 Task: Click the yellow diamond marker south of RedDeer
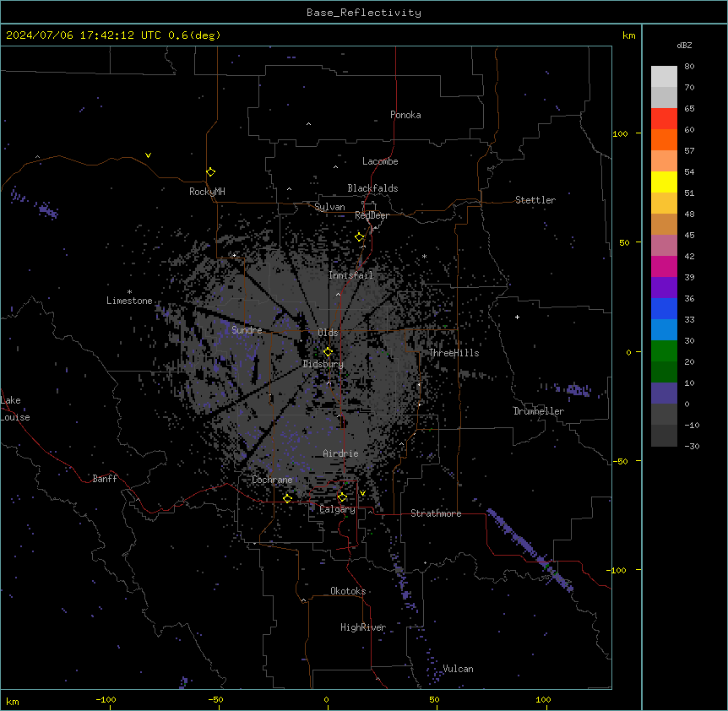click(x=360, y=237)
